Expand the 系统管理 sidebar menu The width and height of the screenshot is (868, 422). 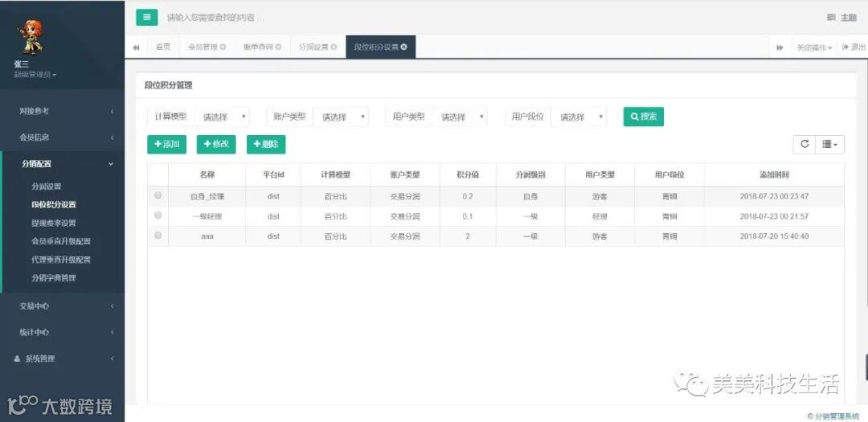[62, 358]
